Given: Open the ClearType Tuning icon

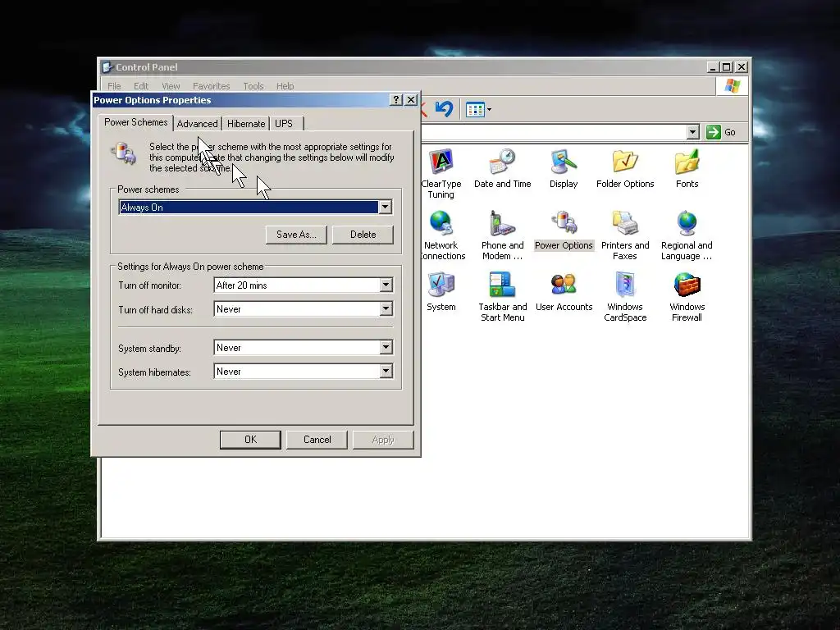Looking at the screenshot, I should click(441, 162).
